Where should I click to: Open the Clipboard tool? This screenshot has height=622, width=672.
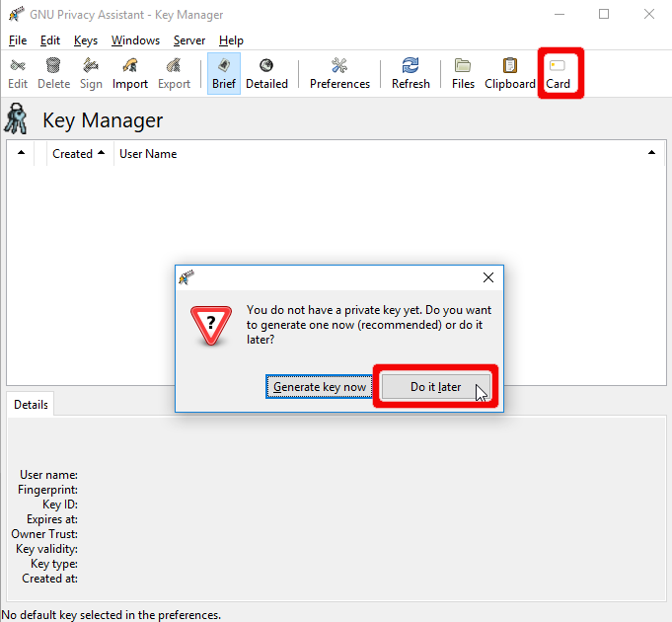[509, 73]
